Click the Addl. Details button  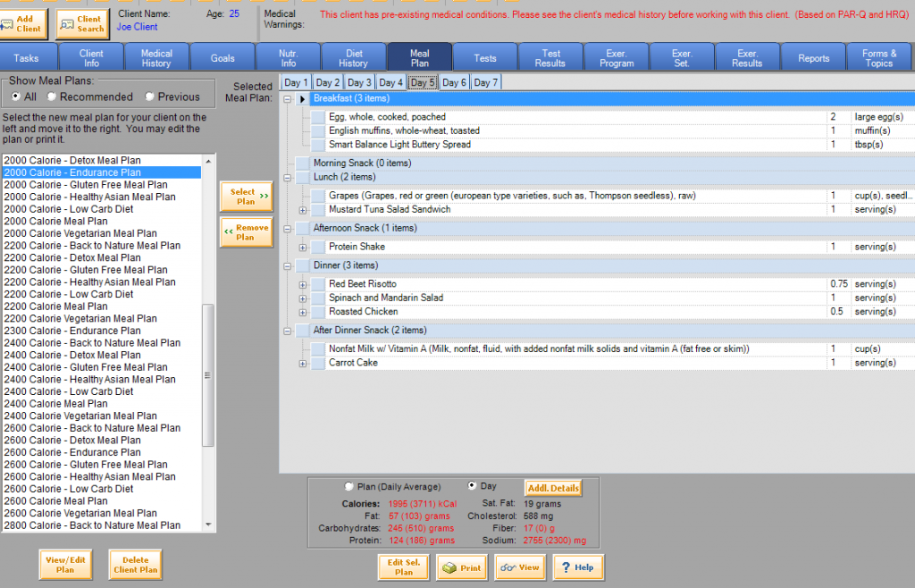click(x=552, y=488)
